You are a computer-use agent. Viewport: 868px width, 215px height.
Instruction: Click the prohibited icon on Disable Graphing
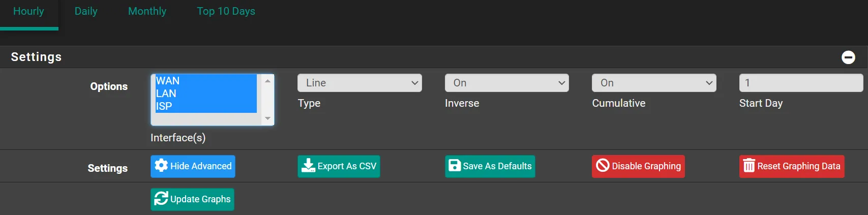[603, 166]
